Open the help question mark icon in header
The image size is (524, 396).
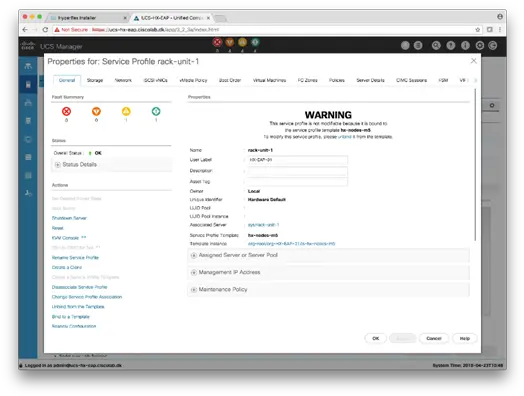(x=450, y=45)
